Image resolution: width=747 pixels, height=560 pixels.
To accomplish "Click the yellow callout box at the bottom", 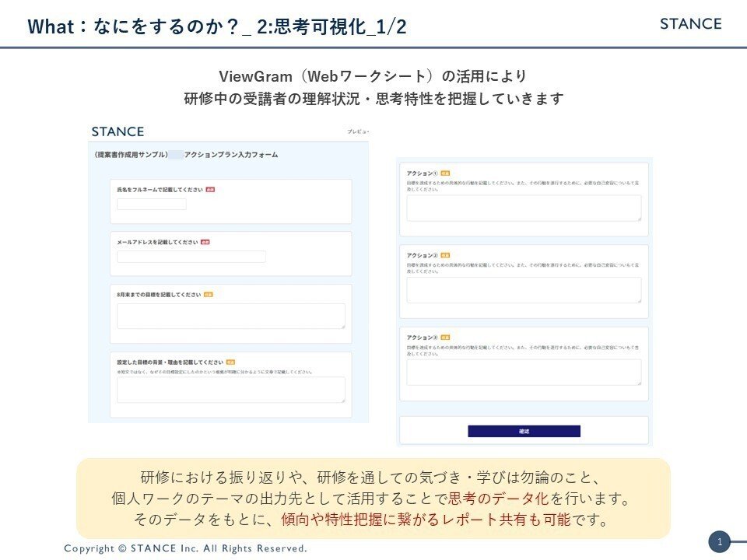I will 373,499.
